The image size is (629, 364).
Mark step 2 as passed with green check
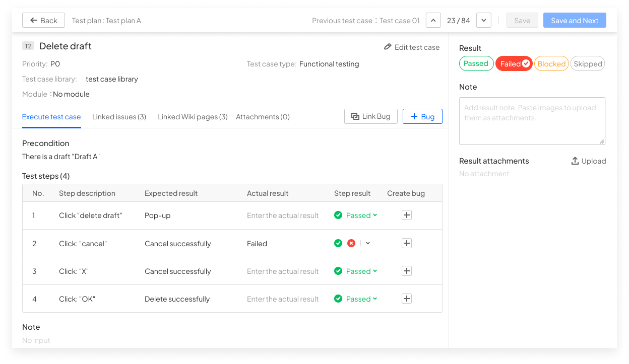click(338, 243)
